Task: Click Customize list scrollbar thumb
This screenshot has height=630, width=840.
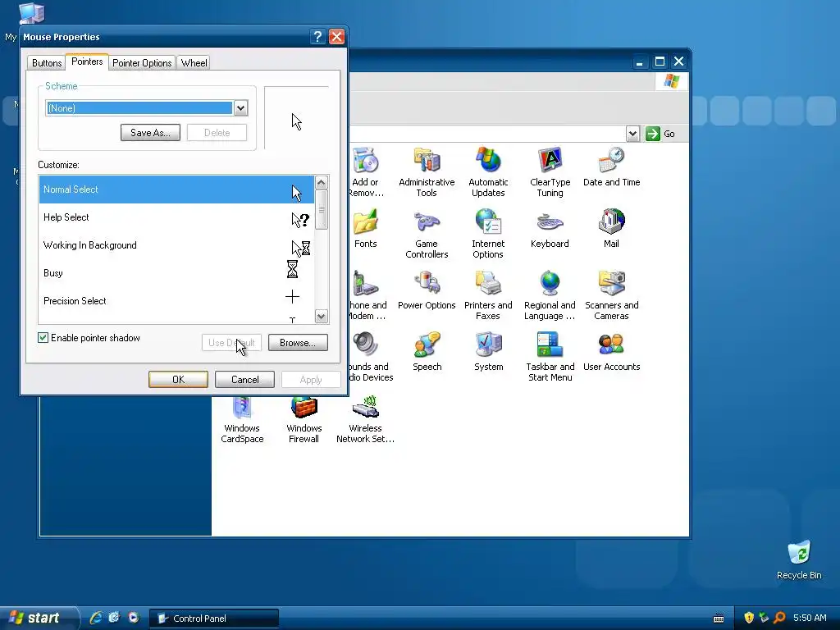Action: click(322, 209)
